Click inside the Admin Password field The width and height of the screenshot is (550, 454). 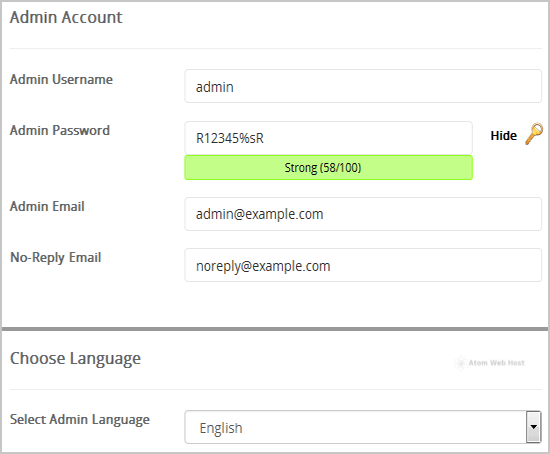pos(328,138)
